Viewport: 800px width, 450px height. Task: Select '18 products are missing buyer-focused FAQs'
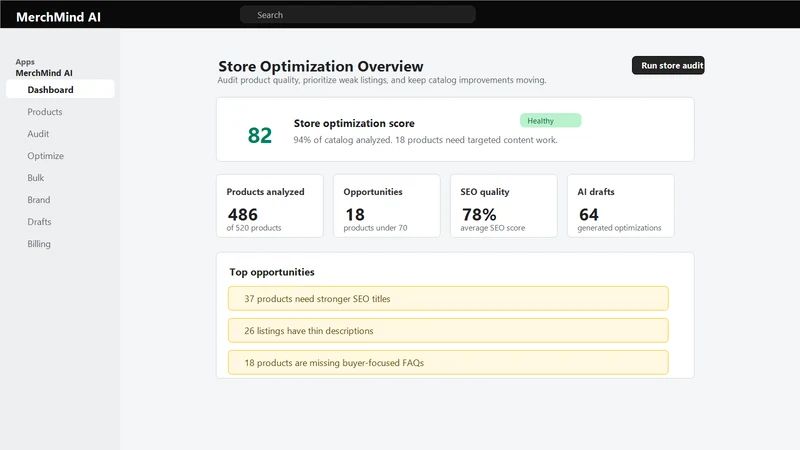coord(448,363)
